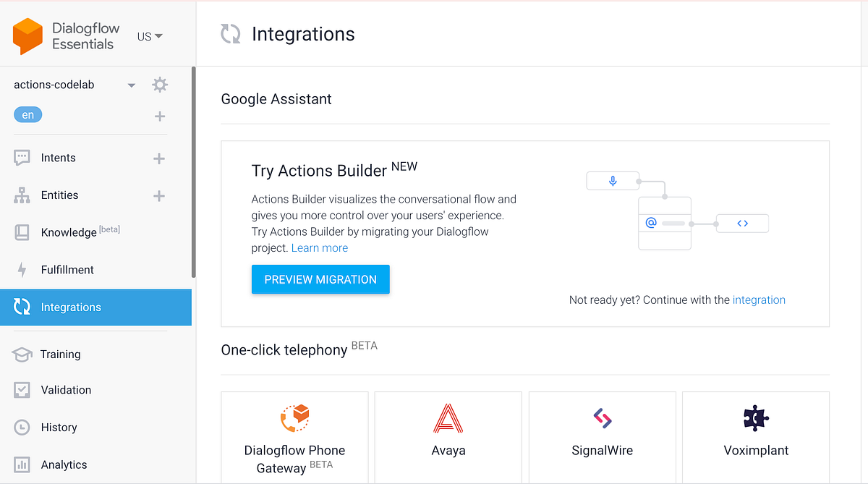Click the integration link
Viewport: 868px width, 484px height.
759,300
